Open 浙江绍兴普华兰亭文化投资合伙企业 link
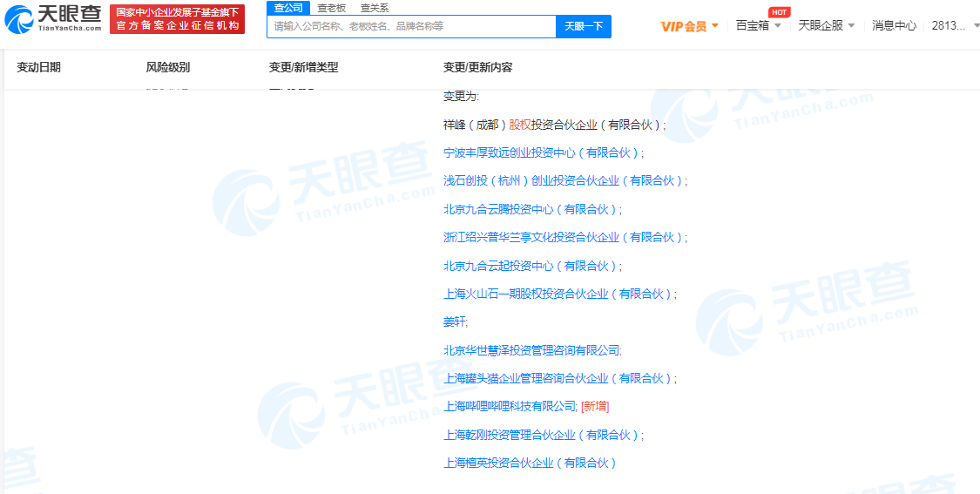Viewport: 980px width, 494px height. [x=563, y=238]
